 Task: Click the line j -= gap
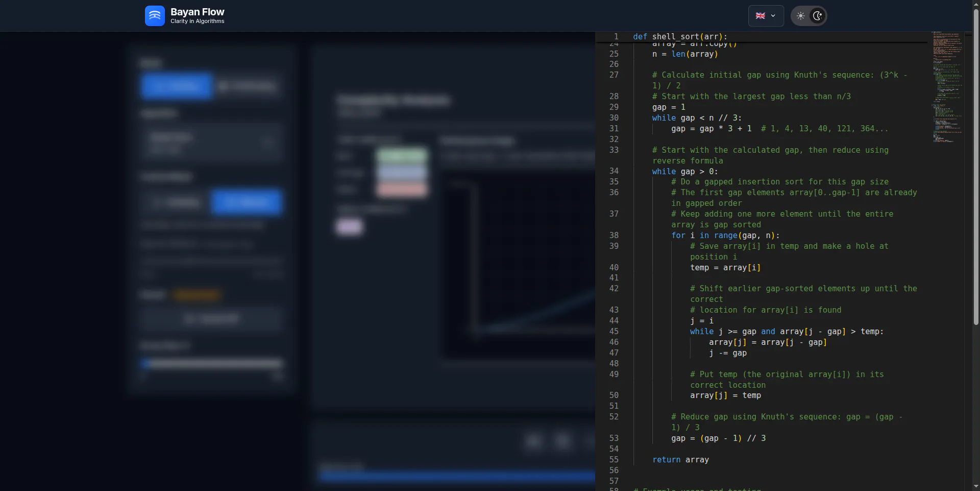(x=728, y=353)
